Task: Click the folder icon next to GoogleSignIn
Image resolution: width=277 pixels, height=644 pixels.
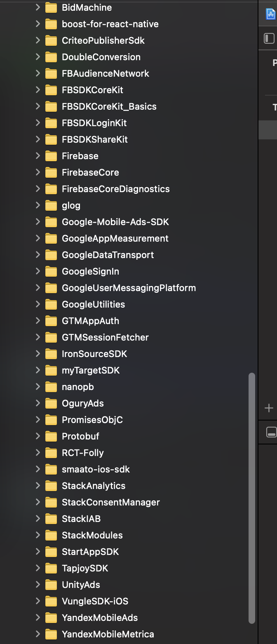Action: coord(50,271)
